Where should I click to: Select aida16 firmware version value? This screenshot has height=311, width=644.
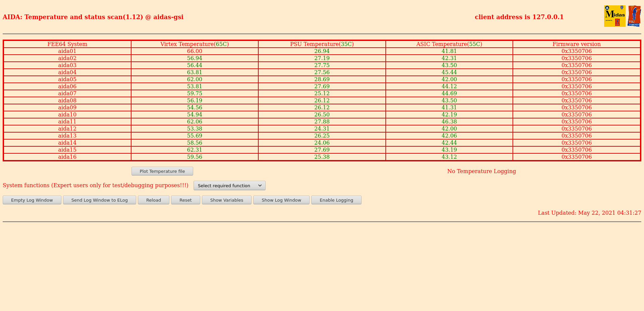(577, 157)
